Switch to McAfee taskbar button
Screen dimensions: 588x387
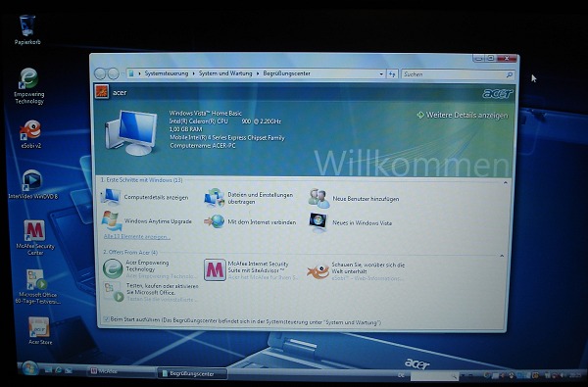121,371
